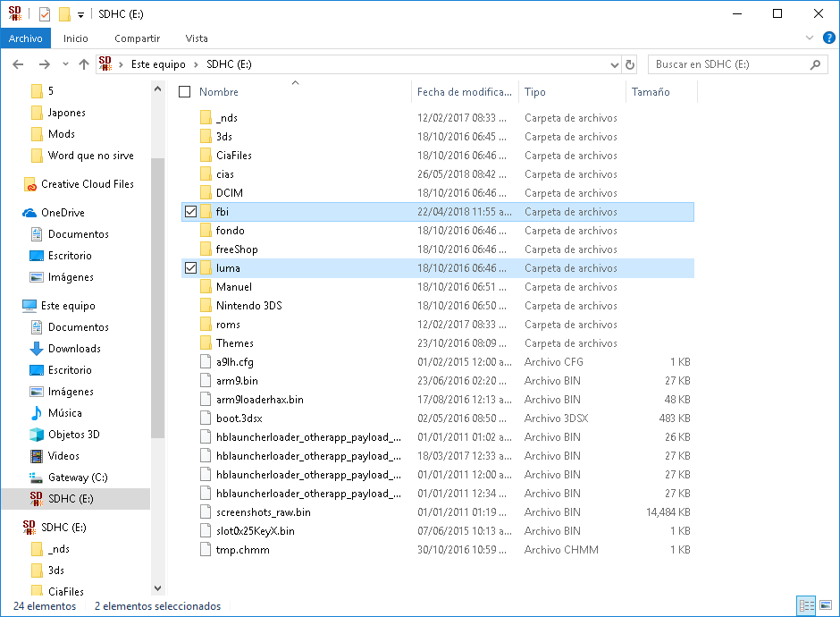Select Gateway (C:) drive in sidebar
The height and width of the screenshot is (617, 840).
(x=78, y=478)
